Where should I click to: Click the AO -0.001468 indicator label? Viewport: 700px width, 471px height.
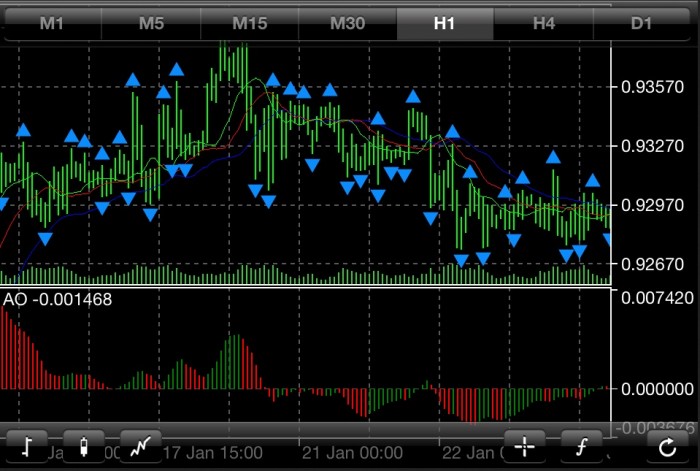(58, 299)
